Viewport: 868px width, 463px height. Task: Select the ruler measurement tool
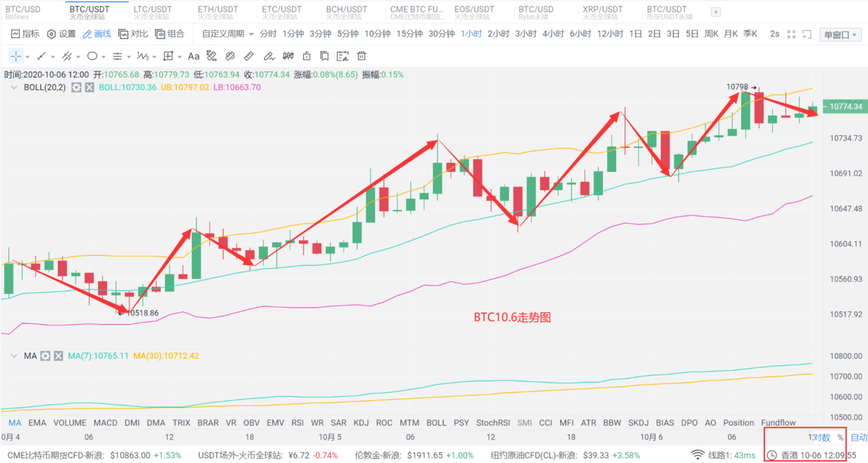point(248,57)
